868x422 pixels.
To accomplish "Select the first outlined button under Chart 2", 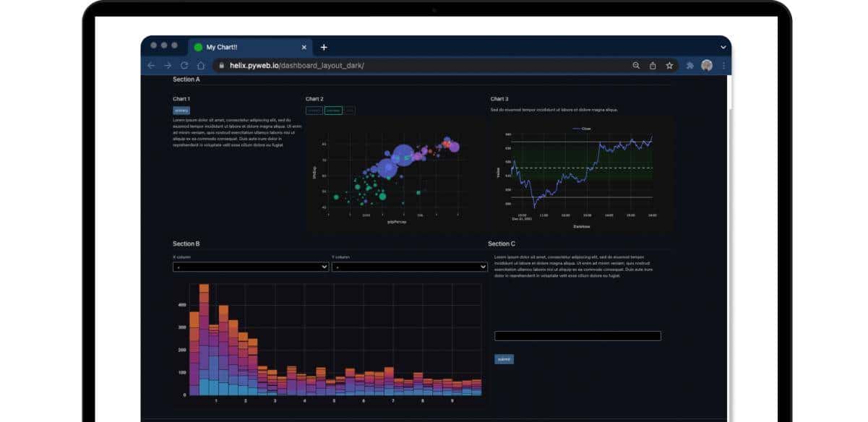I will [x=314, y=111].
